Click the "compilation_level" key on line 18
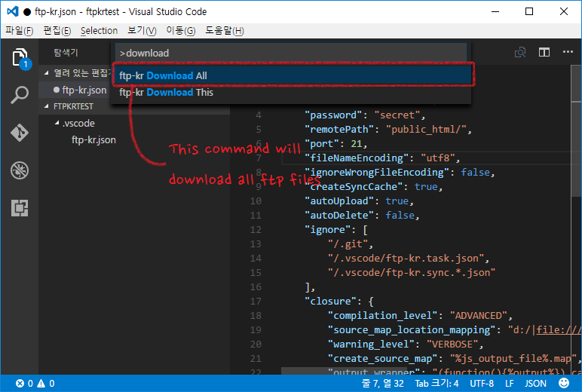The width and height of the screenshot is (582, 392). click(382, 316)
